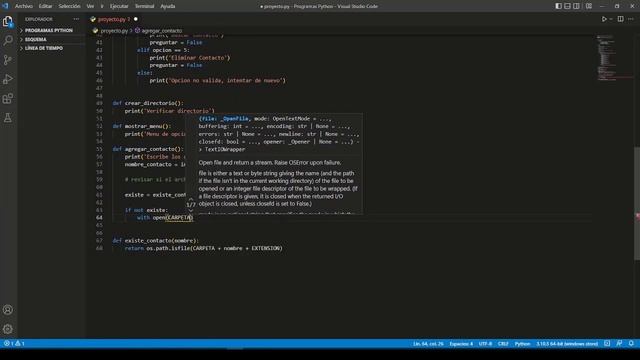The width and height of the screenshot is (640, 360).
Task: Open the Manage gear icon
Action: pos(8,329)
